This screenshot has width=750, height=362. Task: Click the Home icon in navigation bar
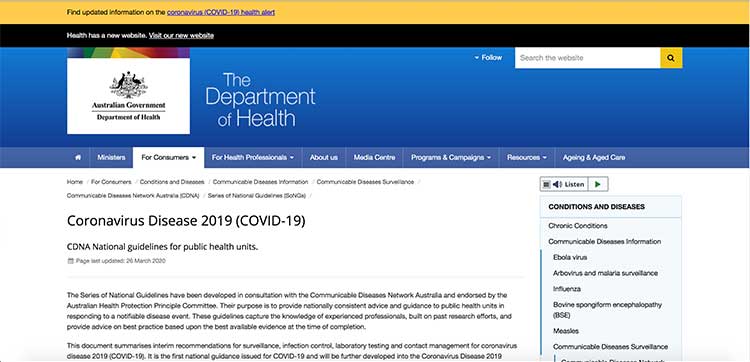(78, 157)
